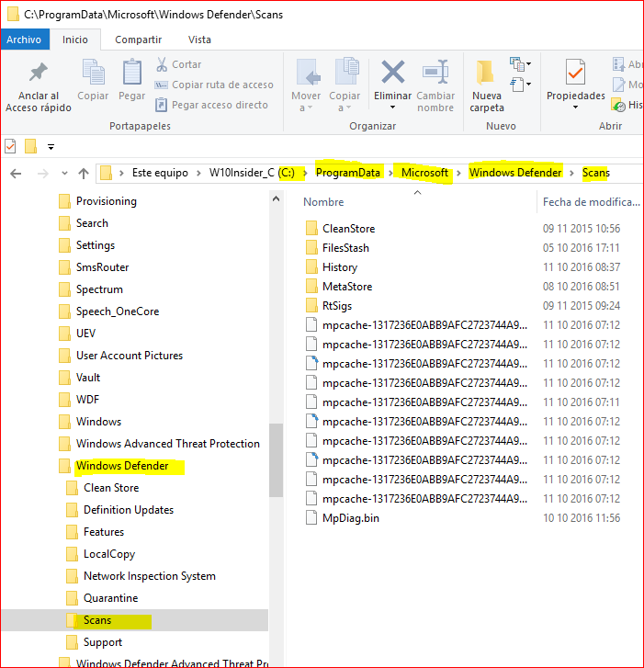Select the History folder
The width and height of the screenshot is (644, 668).
coord(340,267)
